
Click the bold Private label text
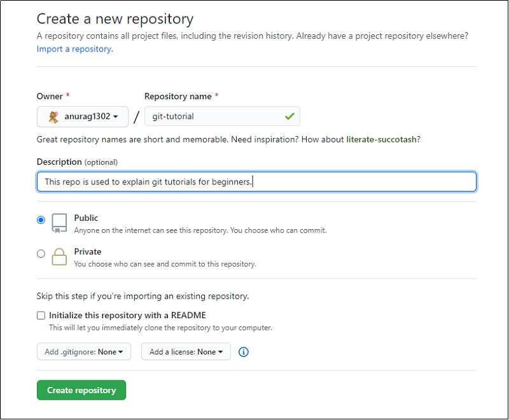click(88, 252)
